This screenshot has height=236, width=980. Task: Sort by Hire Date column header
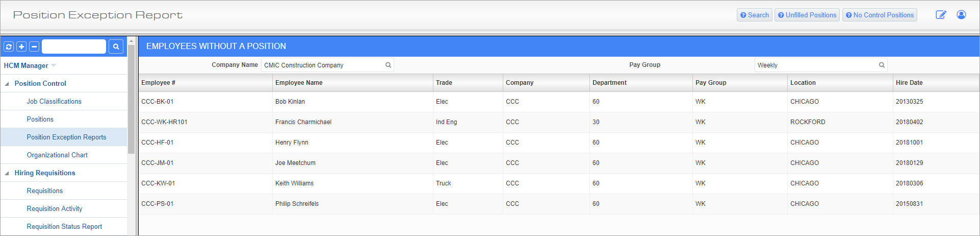[x=909, y=83]
